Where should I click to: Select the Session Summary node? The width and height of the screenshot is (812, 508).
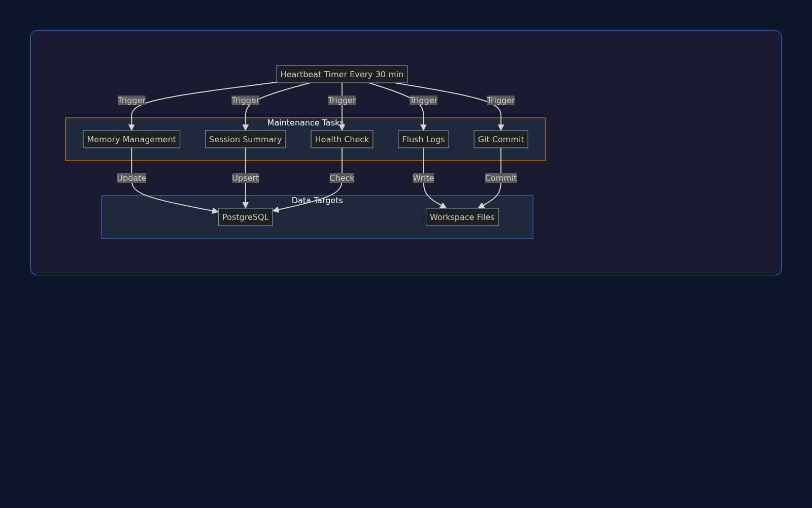click(245, 139)
